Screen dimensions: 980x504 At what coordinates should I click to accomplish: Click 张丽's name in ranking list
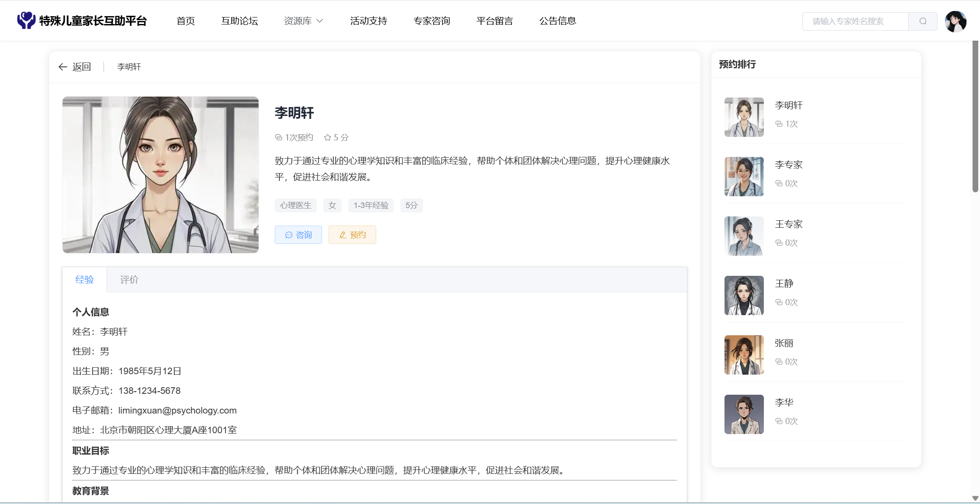coord(784,343)
